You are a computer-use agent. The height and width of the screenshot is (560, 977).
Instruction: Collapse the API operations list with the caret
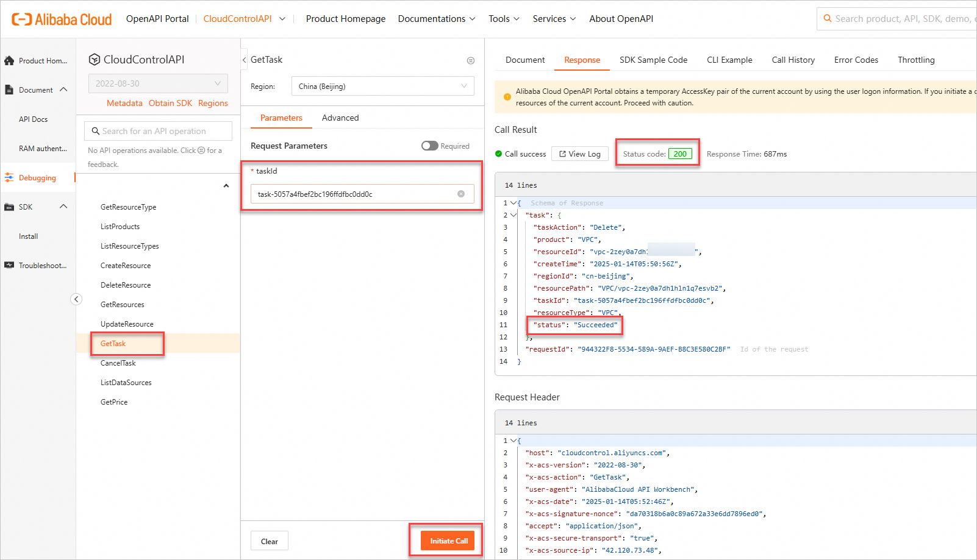[x=226, y=186]
